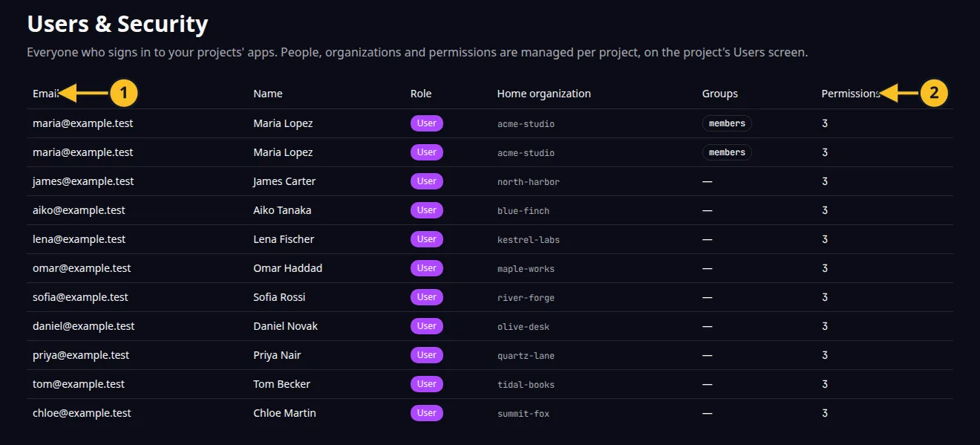Click the User badge for Tom Becker
Viewport: 980px width, 445px height.
tap(427, 384)
